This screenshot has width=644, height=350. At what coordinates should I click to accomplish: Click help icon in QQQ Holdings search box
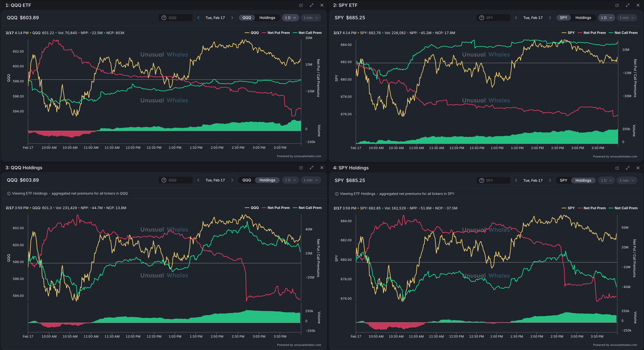point(164,180)
